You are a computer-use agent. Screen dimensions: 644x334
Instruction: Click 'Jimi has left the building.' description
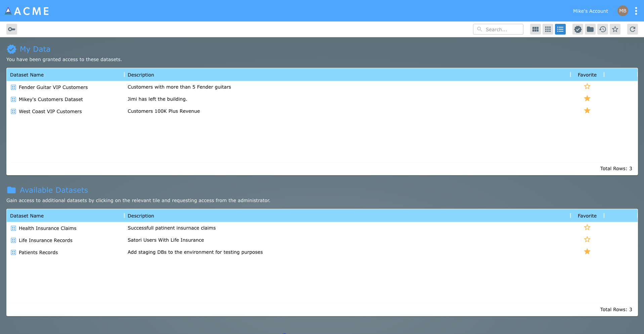[157, 99]
